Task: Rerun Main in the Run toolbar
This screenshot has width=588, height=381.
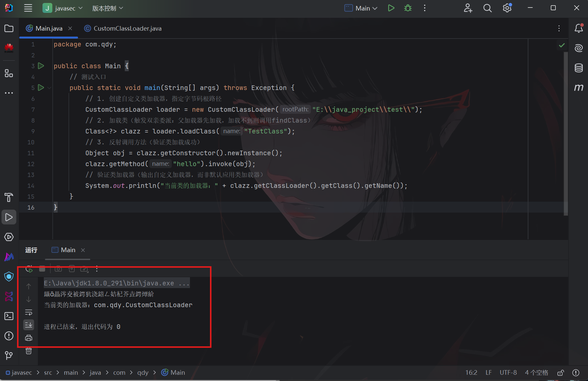Action: click(x=29, y=269)
